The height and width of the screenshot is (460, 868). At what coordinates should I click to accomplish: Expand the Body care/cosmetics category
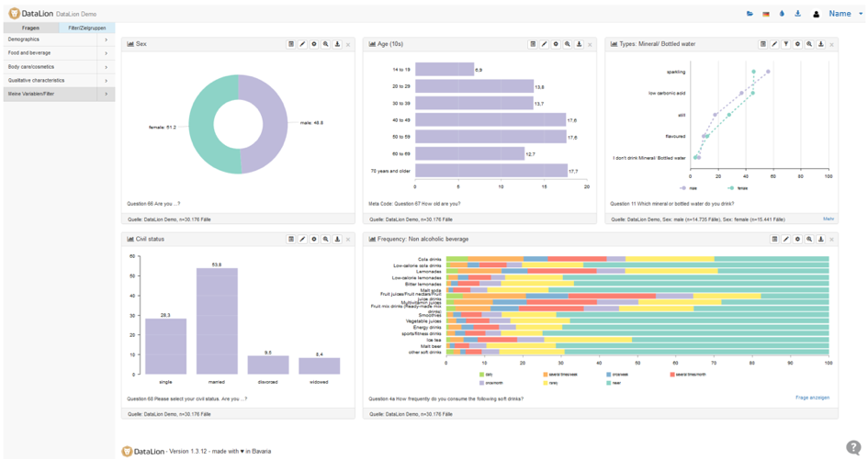click(x=59, y=67)
